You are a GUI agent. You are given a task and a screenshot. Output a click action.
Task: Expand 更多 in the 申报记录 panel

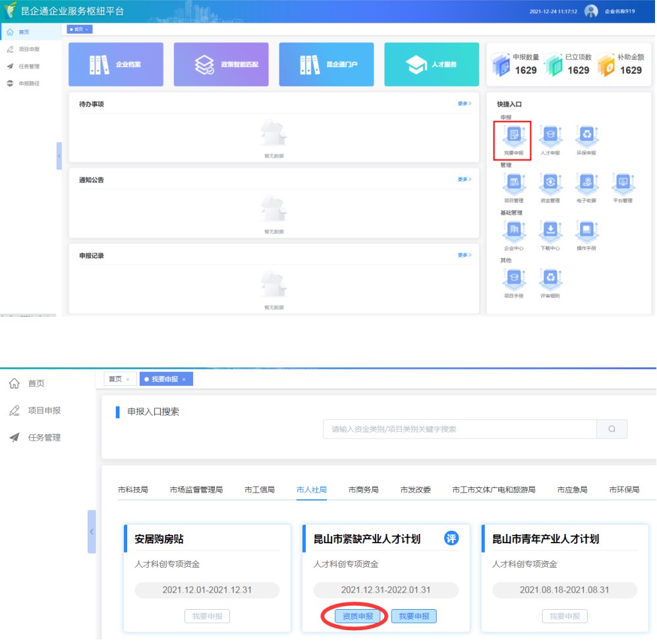[x=465, y=255]
